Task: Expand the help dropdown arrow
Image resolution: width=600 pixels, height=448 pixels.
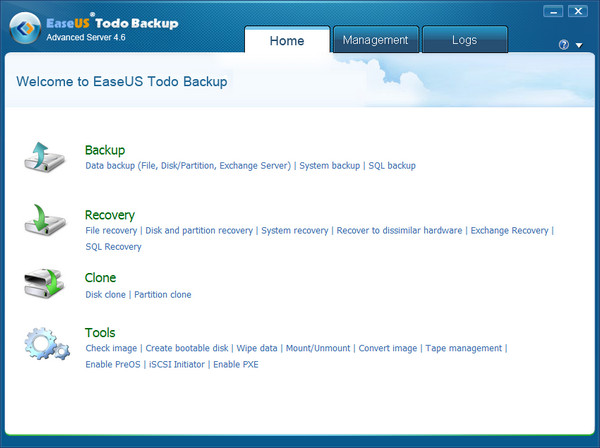Action: click(x=578, y=45)
